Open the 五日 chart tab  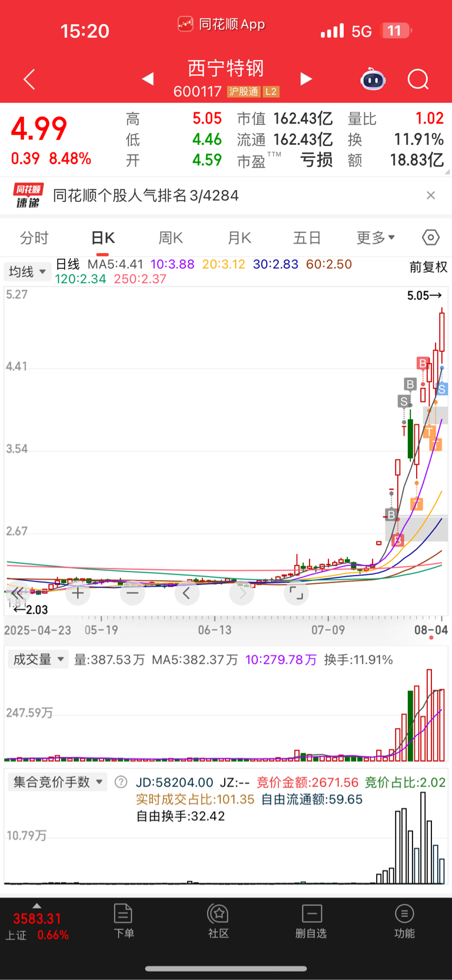[x=307, y=238]
